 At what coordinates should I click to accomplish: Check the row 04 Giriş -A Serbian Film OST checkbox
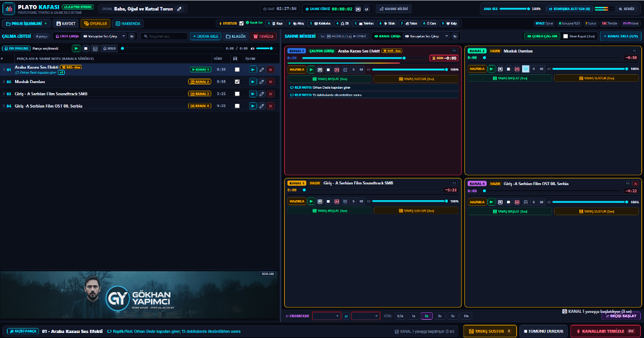tap(237, 106)
